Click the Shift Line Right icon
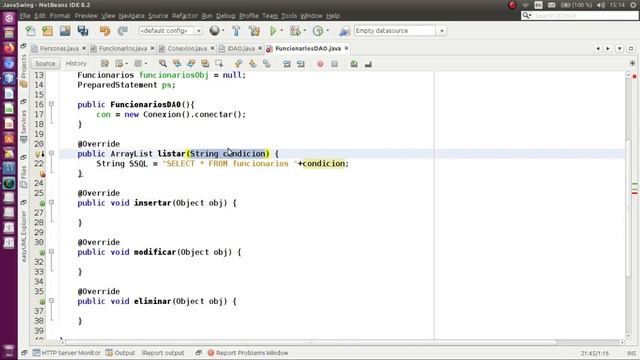This screenshot has width=640, height=360. tap(301, 64)
